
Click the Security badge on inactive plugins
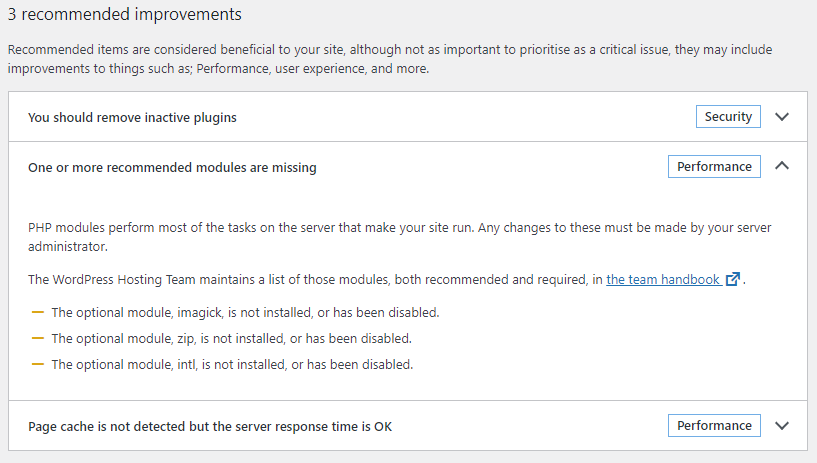(x=728, y=117)
